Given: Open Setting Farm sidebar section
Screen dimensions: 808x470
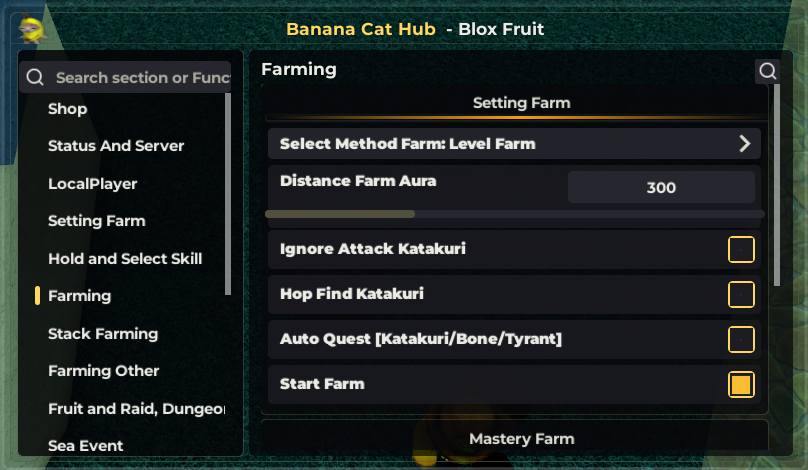Looking at the screenshot, I should coord(97,221).
